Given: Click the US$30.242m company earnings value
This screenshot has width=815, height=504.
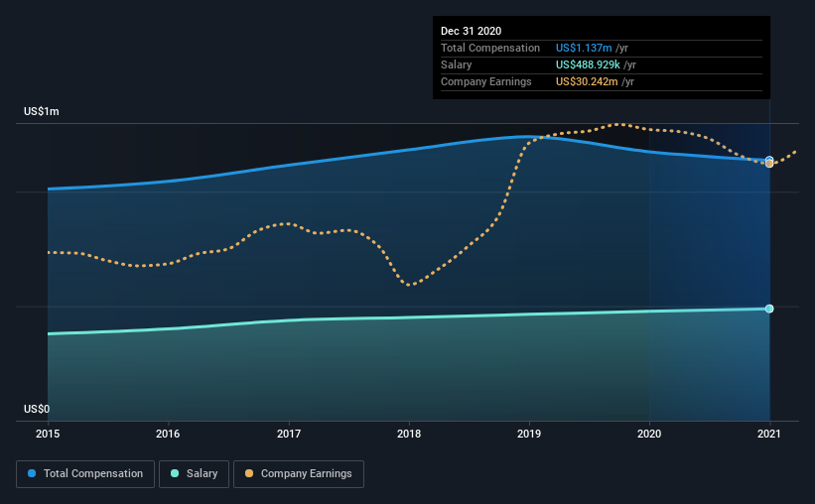Looking at the screenshot, I should tap(587, 82).
